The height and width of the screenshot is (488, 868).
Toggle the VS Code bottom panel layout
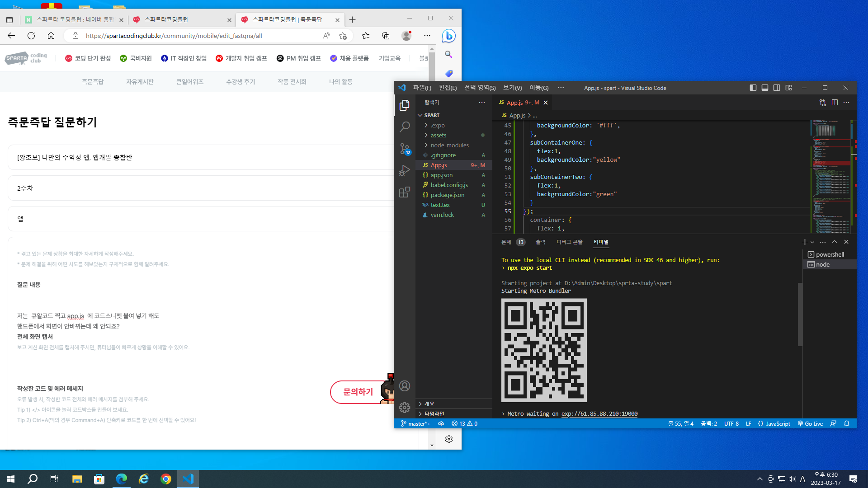click(x=765, y=88)
